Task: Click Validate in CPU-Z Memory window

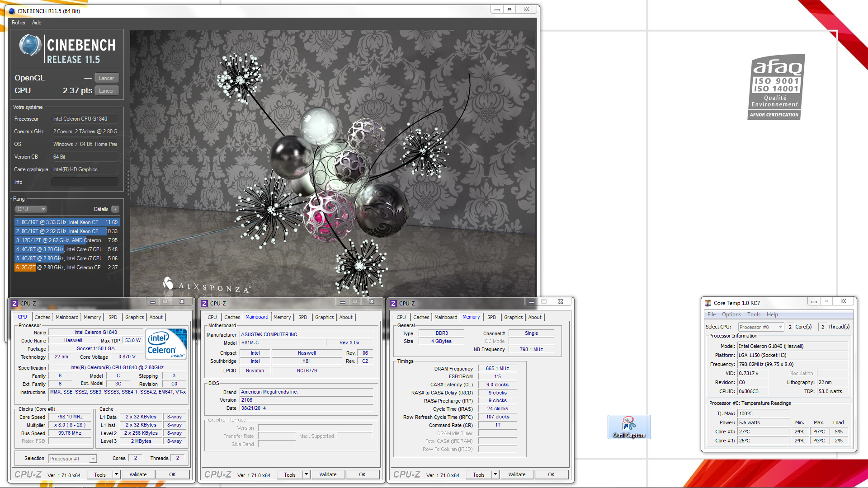Action: (517, 474)
